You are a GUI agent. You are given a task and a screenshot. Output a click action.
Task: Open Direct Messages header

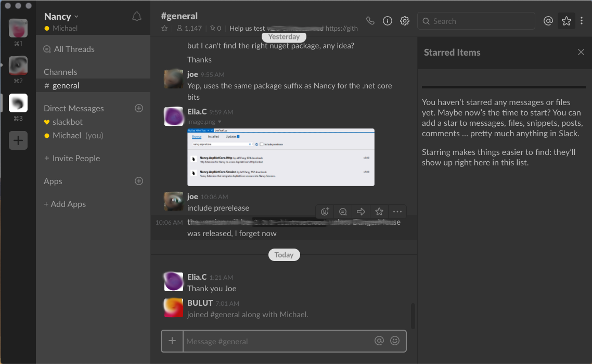click(x=74, y=108)
